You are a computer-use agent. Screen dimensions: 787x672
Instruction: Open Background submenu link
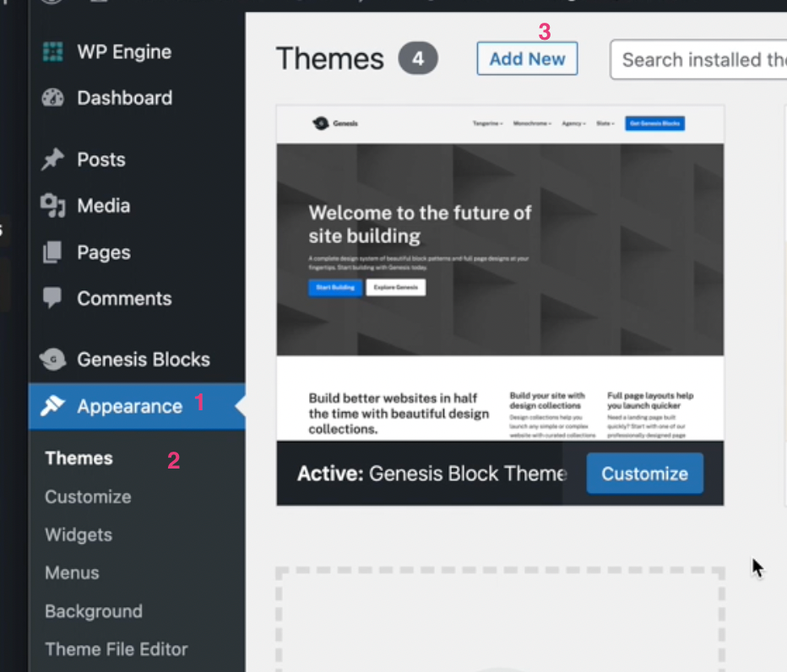point(94,611)
